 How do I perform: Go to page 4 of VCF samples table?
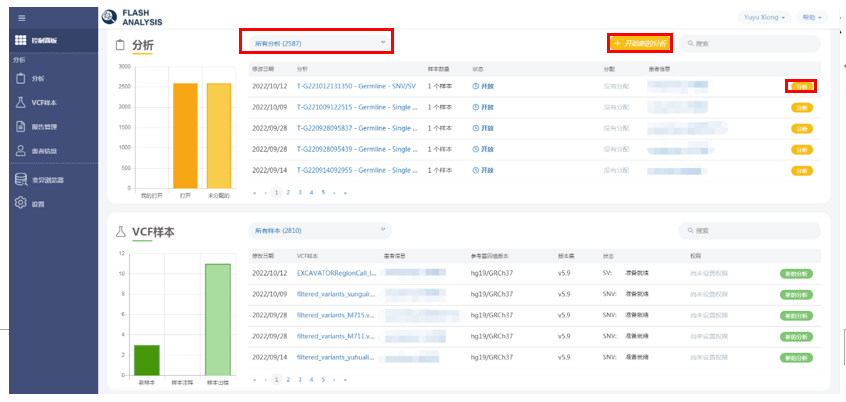coord(311,379)
